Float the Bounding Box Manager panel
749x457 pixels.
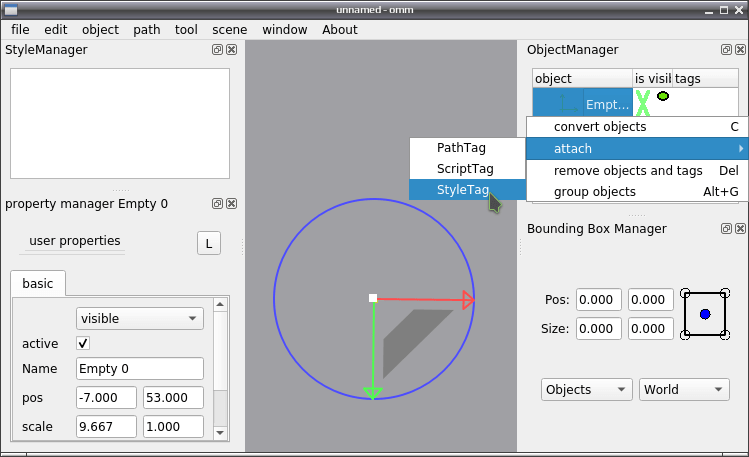(x=726, y=229)
